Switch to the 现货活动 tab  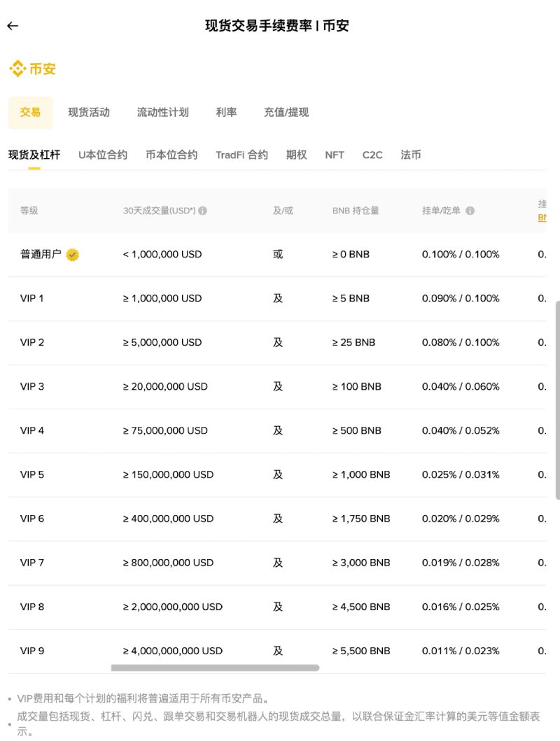88,113
